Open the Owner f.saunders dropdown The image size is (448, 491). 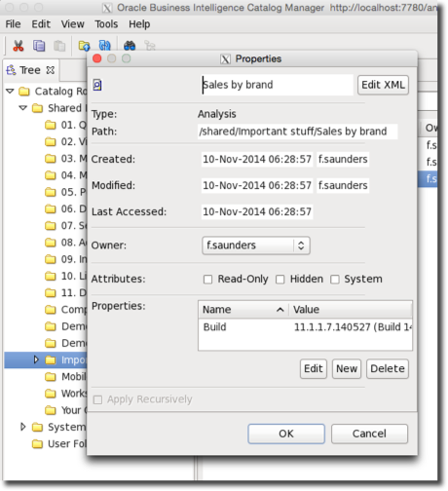(256, 245)
